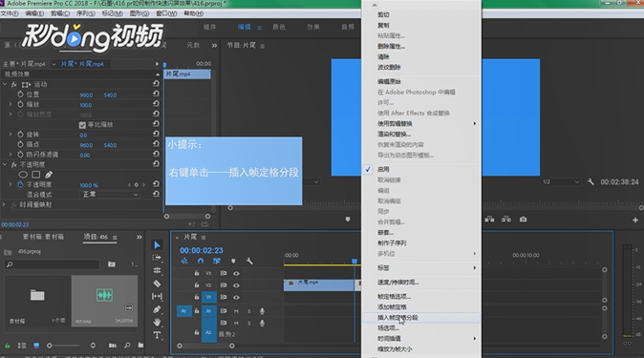Select the Type tool
This screenshot has height=358, width=644.
(x=157, y=335)
